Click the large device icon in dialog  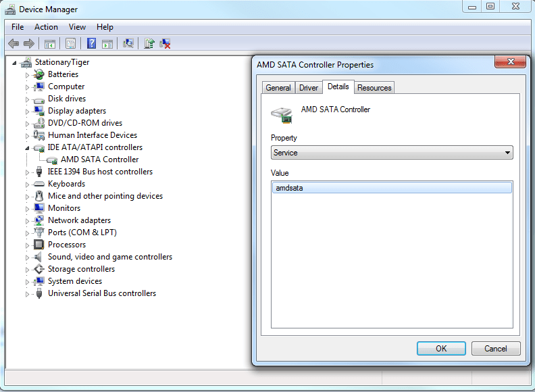pos(282,115)
